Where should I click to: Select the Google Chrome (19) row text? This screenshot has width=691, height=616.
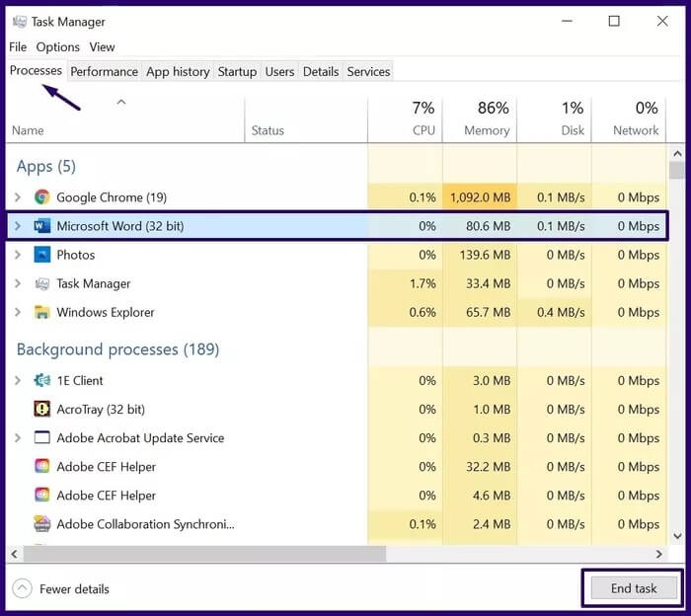click(112, 197)
